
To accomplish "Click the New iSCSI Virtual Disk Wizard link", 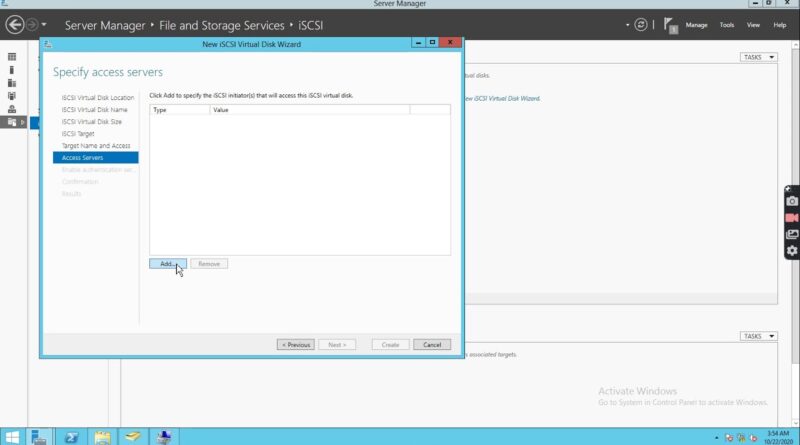I will pos(502,98).
